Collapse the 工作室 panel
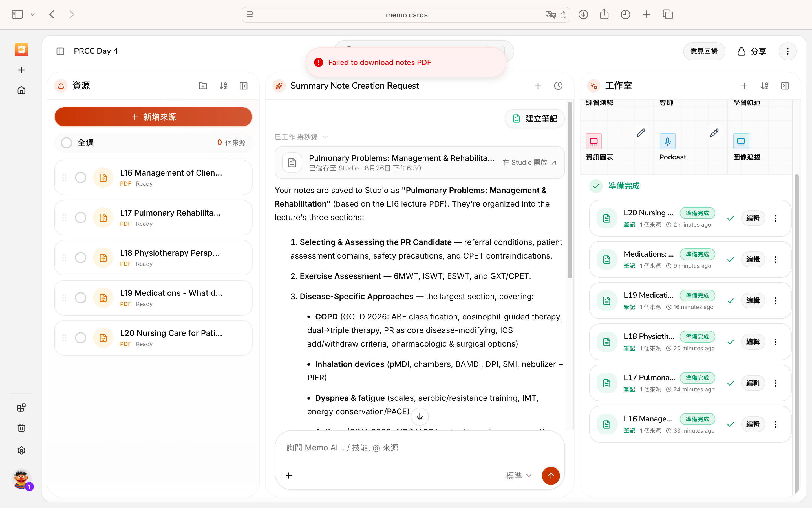 point(785,86)
